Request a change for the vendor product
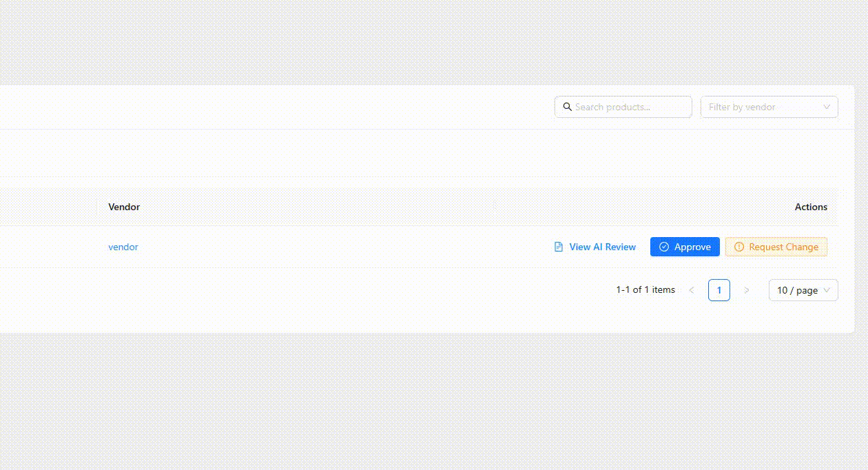Screen dimensions: 868x470 [x=776, y=247]
